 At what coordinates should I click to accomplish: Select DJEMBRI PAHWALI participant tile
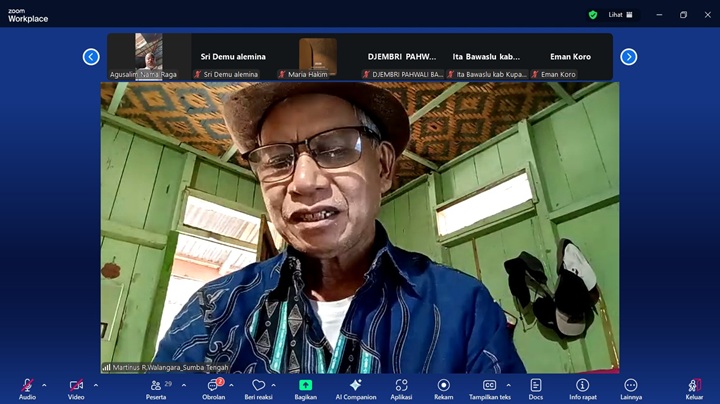402,56
